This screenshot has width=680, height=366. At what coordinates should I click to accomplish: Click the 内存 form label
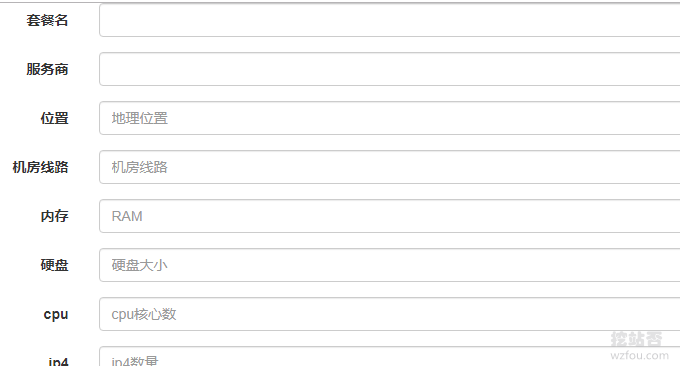point(55,216)
